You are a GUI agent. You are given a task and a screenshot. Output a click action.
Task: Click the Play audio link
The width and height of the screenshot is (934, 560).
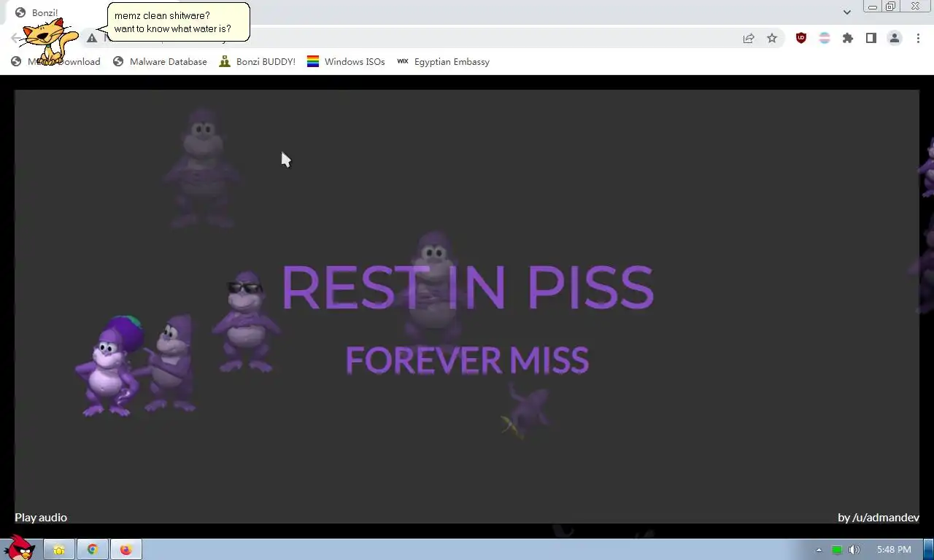tap(41, 517)
